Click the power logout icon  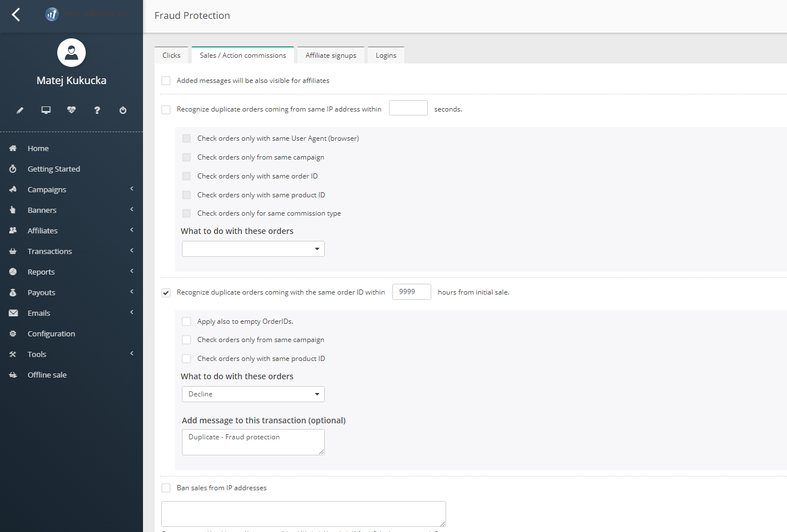123,110
